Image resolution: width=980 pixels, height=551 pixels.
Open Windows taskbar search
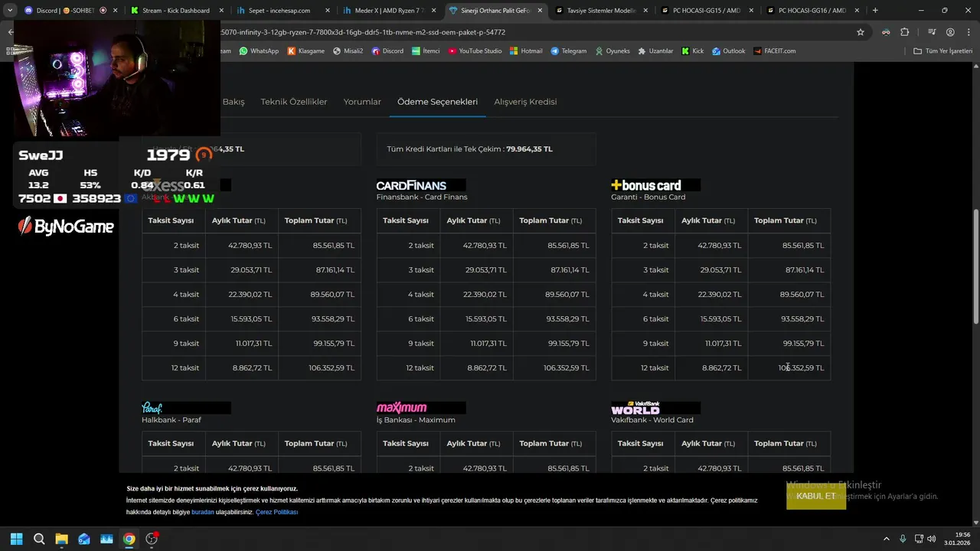(x=39, y=539)
